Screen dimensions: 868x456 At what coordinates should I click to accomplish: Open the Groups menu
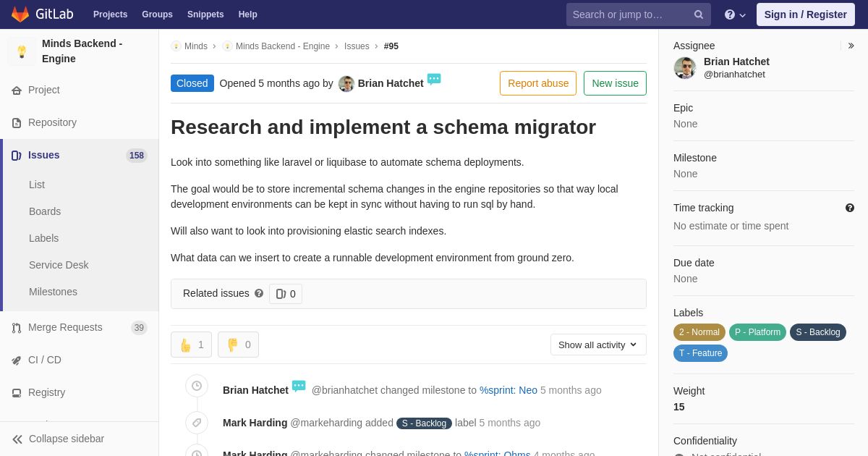(x=157, y=14)
